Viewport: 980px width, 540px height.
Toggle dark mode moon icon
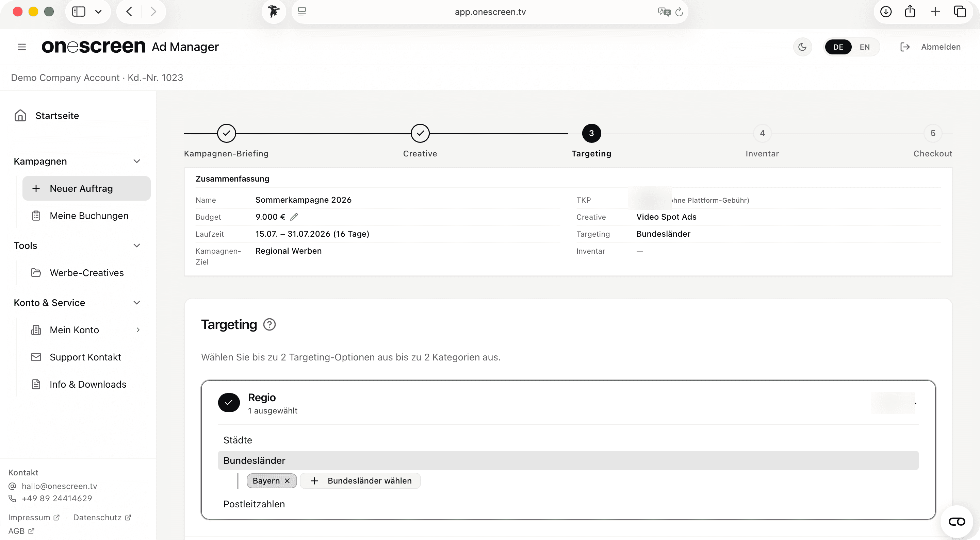coord(802,47)
